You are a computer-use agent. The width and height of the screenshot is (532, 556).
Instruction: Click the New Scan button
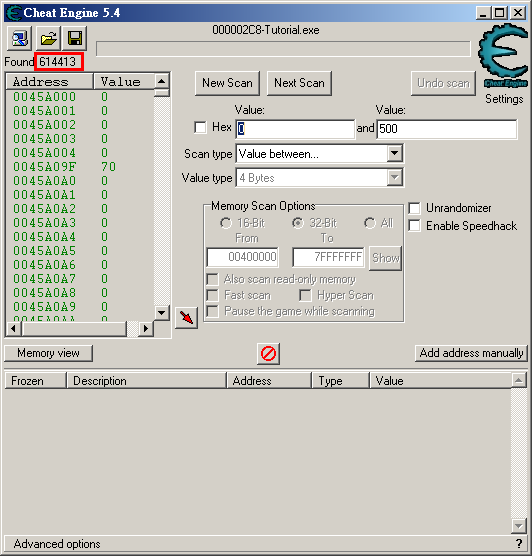(x=227, y=83)
